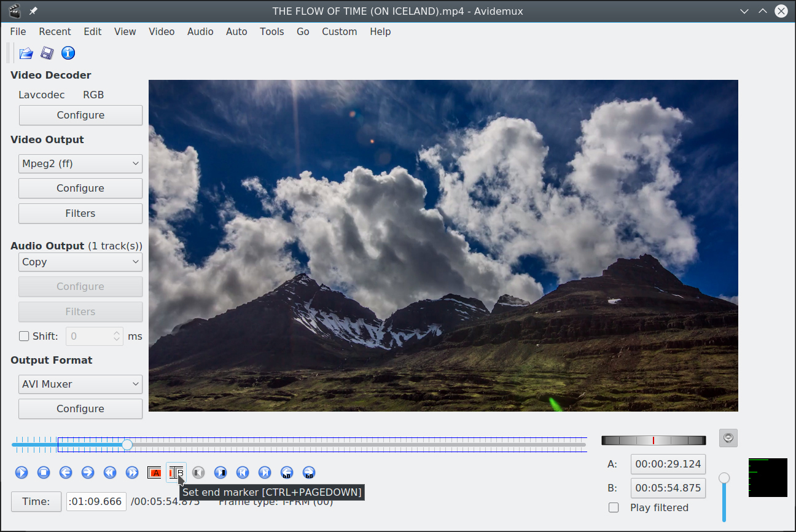
Task: Go to next frame with right arrow icon
Action: 88,472
